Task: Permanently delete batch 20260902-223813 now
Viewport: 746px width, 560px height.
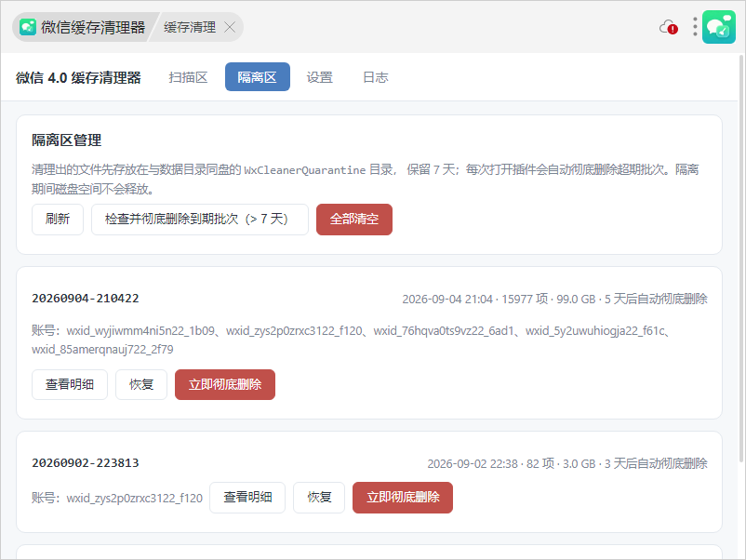Action: coord(403,498)
